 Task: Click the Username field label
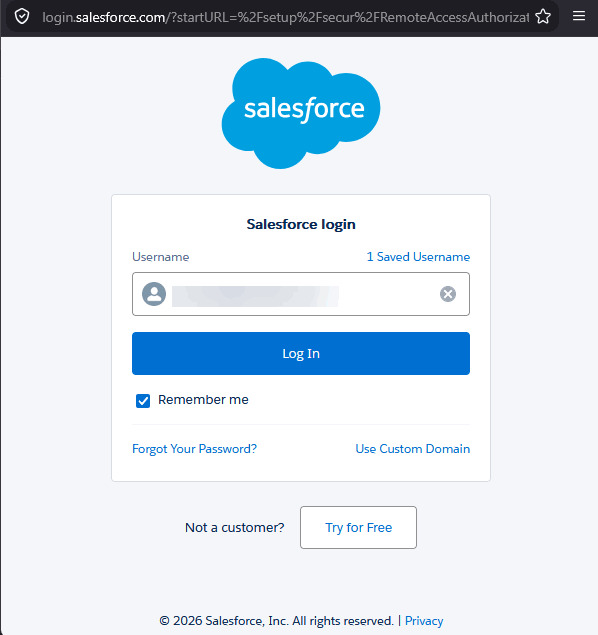click(161, 257)
